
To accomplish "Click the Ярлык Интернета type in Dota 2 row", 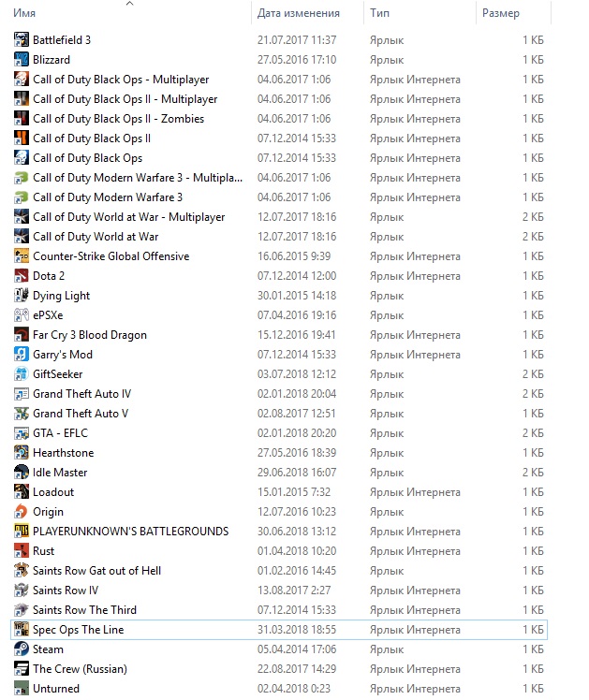I will (x=415, y=276).
